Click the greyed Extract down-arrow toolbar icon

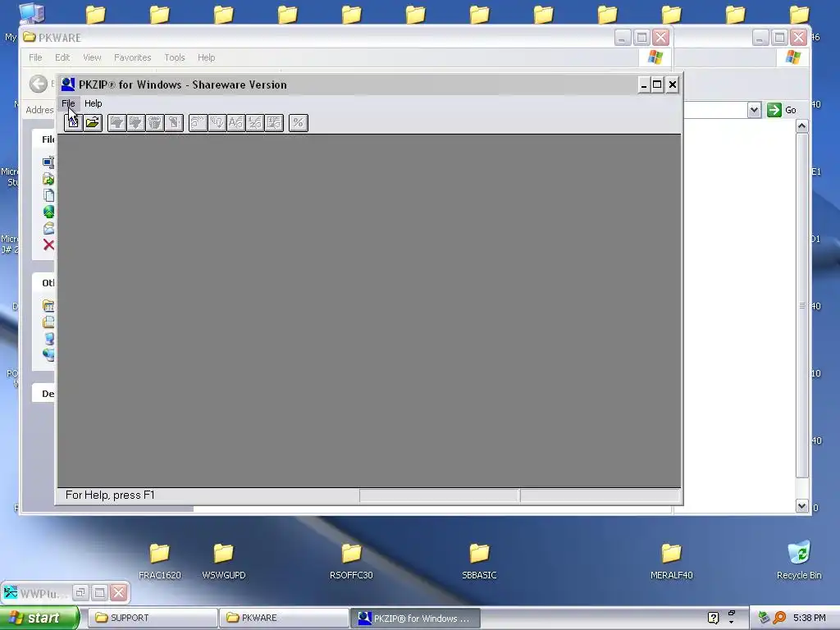coord(136,123)
